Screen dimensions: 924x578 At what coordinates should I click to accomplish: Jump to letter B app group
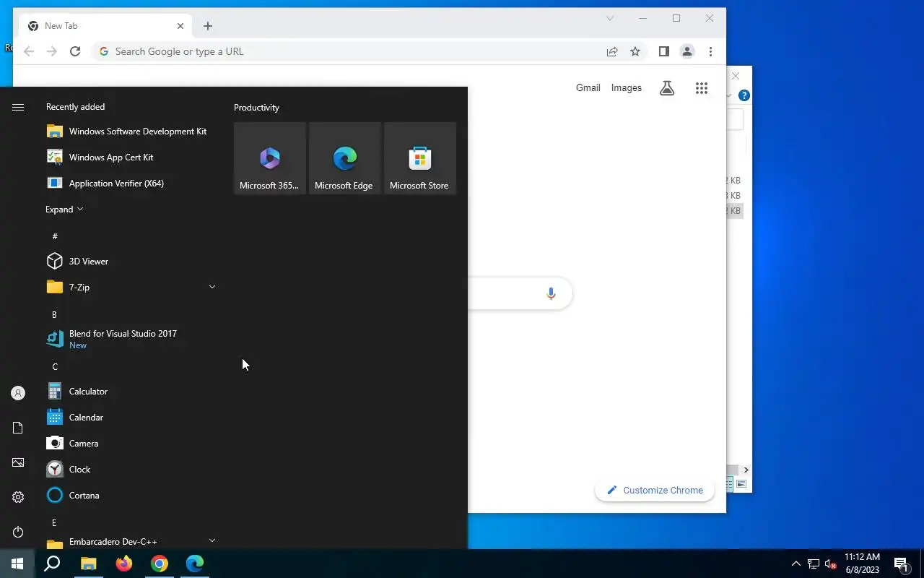[x=54, y=315]
